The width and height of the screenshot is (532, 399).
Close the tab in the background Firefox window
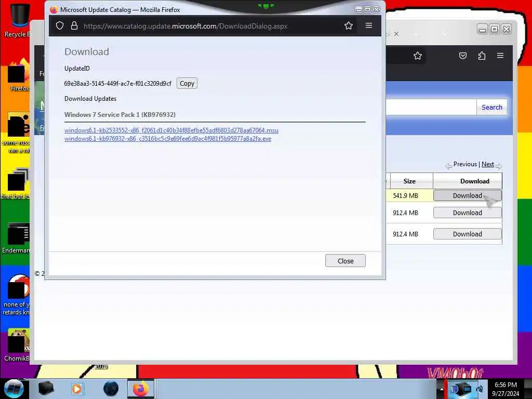(x=396, y=34)
